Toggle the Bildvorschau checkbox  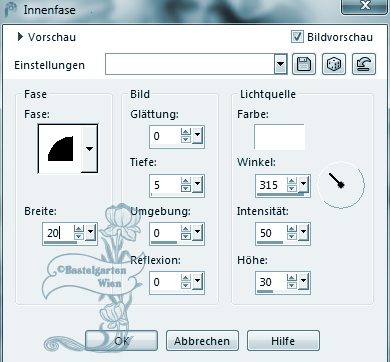point(297,36)
